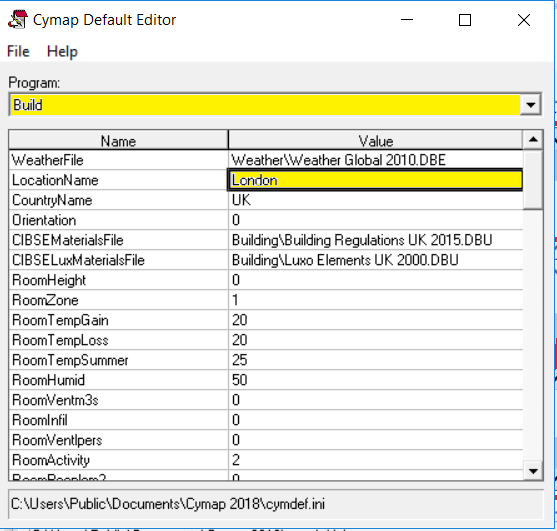
Task: Select the RoomTempLoss row label
Action: coord(118,340)
